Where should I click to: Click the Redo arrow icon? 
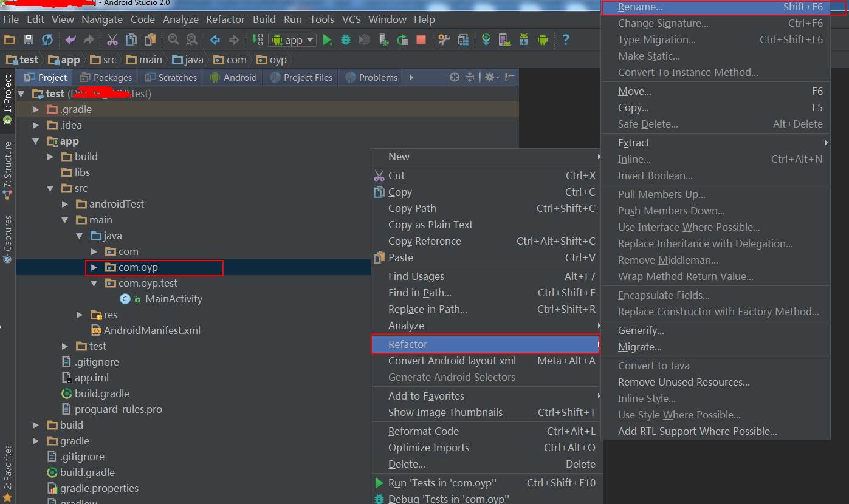tap(89, 39)
